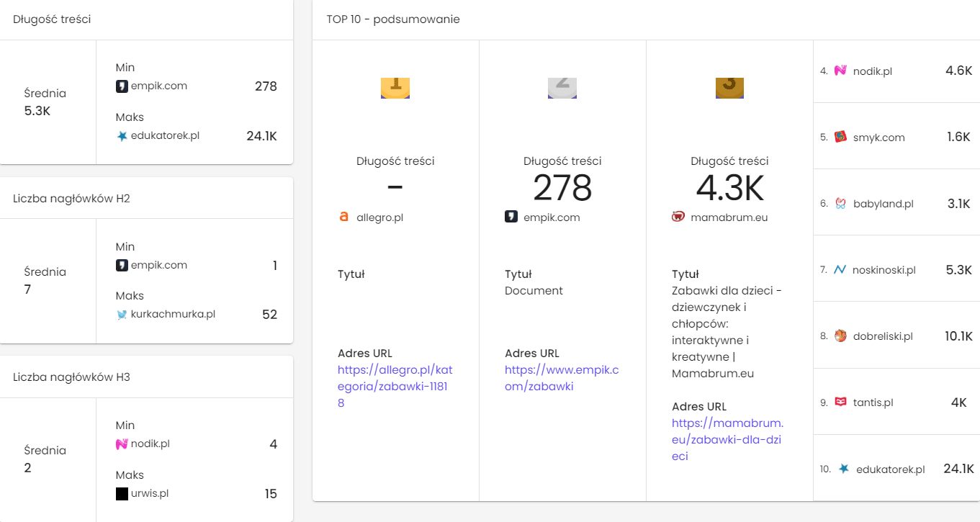
Task: Click the urwis.pl domain name
Action: pos(150,493)
